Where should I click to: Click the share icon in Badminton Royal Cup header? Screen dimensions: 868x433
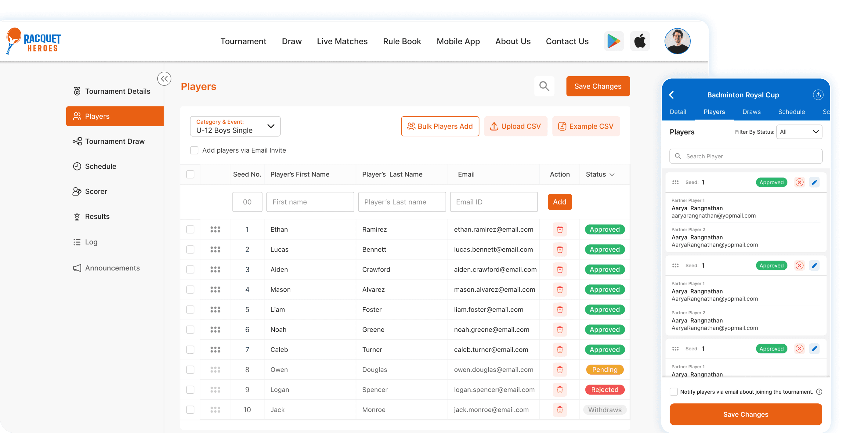(x=818, y=95)
